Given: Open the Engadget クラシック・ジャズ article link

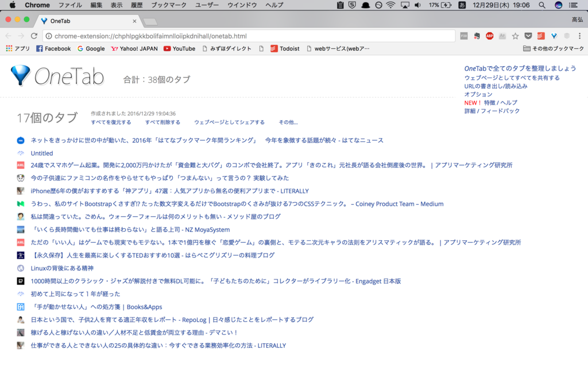Looking at the screenshot, I should click(216, 281).
